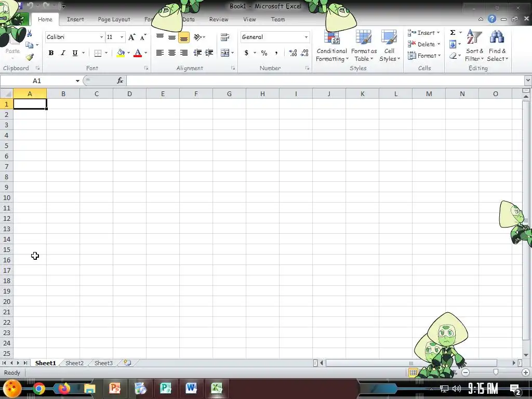The width and height of the screenshot is (532, 399).
Task: Switch to Page Layout tab
Action: pos(114,19)
